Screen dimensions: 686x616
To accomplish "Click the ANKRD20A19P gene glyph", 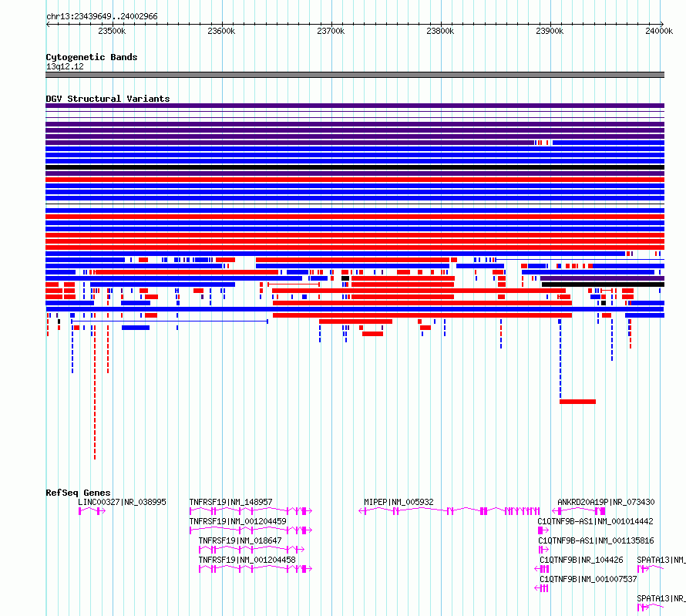I will point(579,511).
